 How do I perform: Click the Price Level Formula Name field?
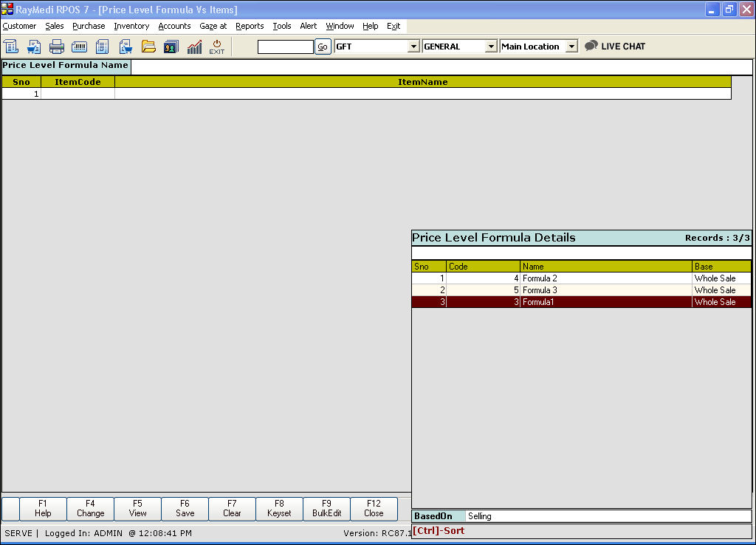pyautogui.click(x=441, y=66)
